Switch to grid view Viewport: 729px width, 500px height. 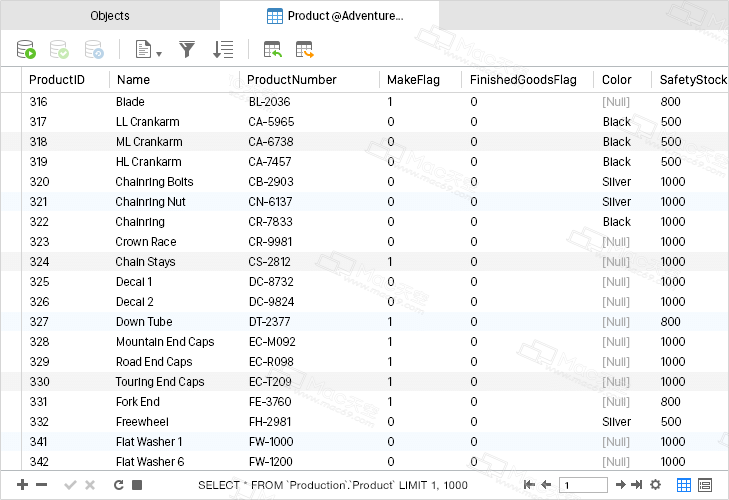(683, 485)
